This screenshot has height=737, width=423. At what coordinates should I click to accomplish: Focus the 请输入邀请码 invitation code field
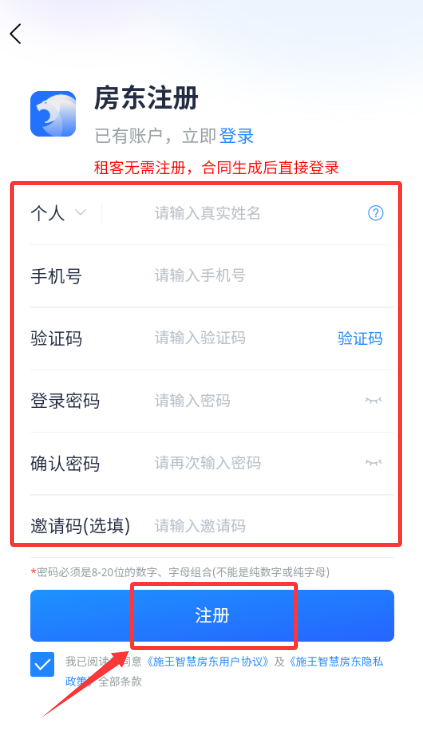pos(273,525)
